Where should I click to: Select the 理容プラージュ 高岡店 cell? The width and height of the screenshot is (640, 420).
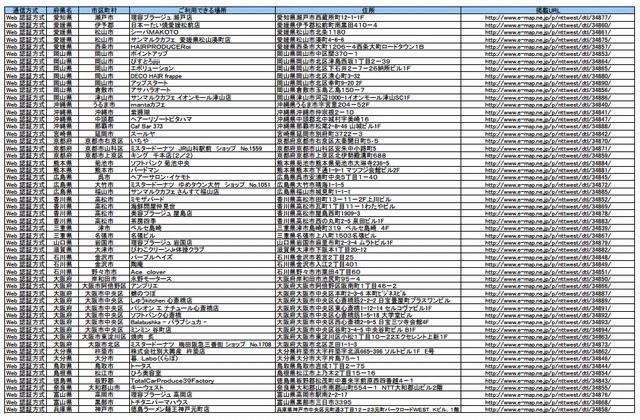coord(202,395)
